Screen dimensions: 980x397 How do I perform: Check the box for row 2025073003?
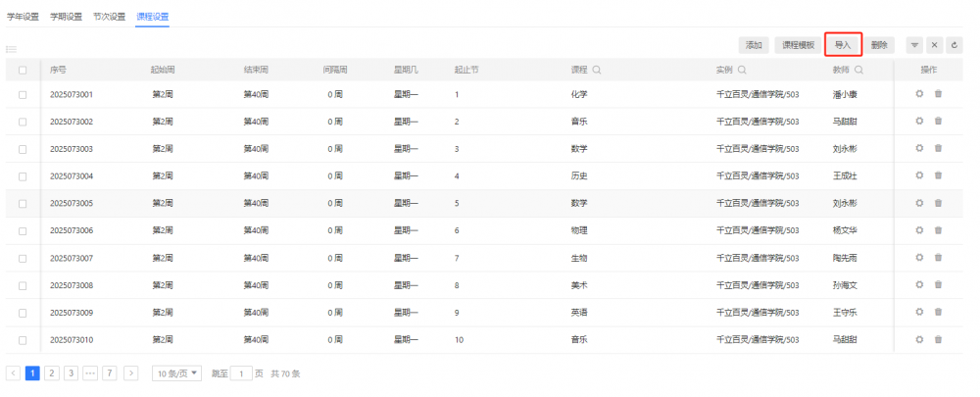click(x=23, y=149)
